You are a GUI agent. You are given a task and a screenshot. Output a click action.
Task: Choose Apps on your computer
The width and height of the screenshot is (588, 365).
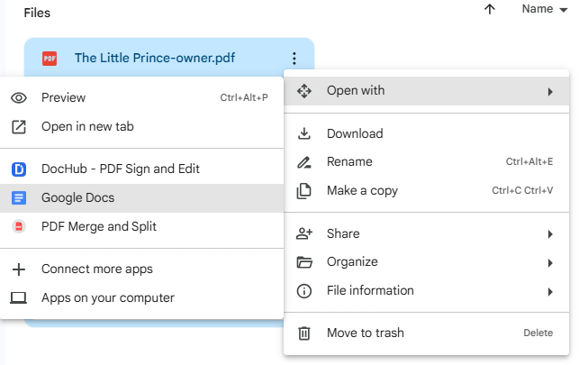(x=141, y=298)
